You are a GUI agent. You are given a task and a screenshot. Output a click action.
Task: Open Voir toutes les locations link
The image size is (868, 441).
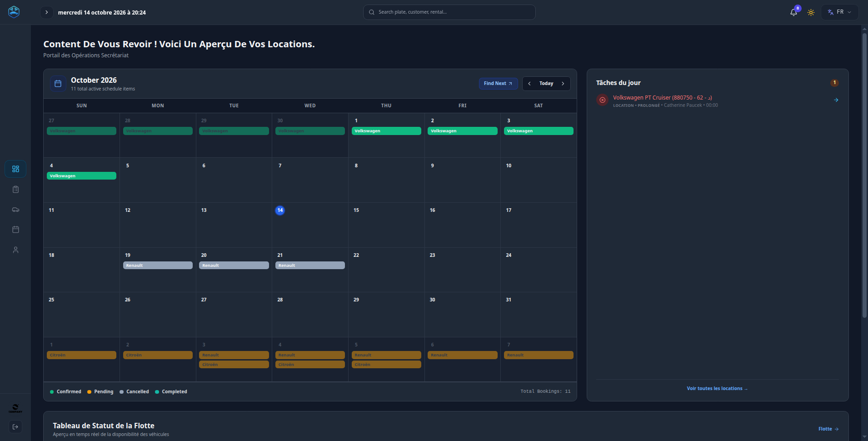[717, 389]
